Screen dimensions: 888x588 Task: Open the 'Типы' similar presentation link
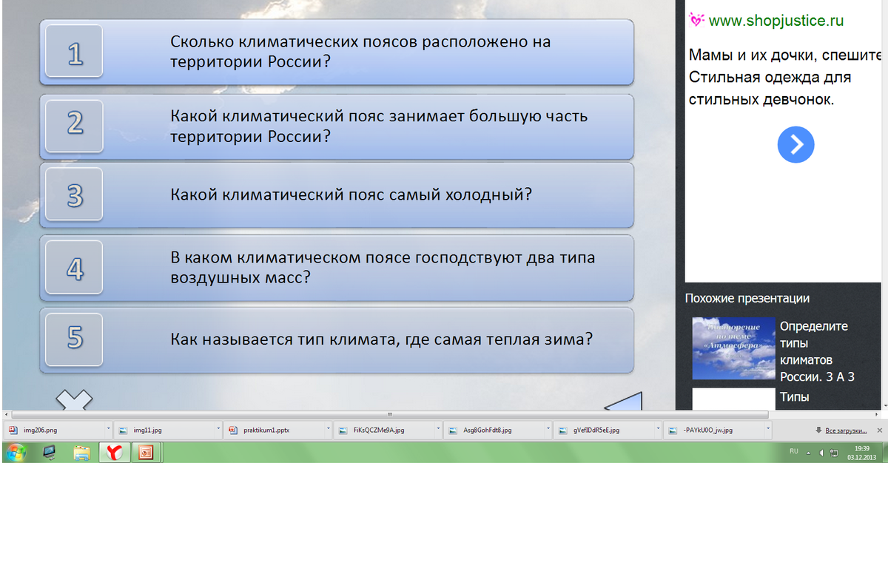tap(794, 397)
